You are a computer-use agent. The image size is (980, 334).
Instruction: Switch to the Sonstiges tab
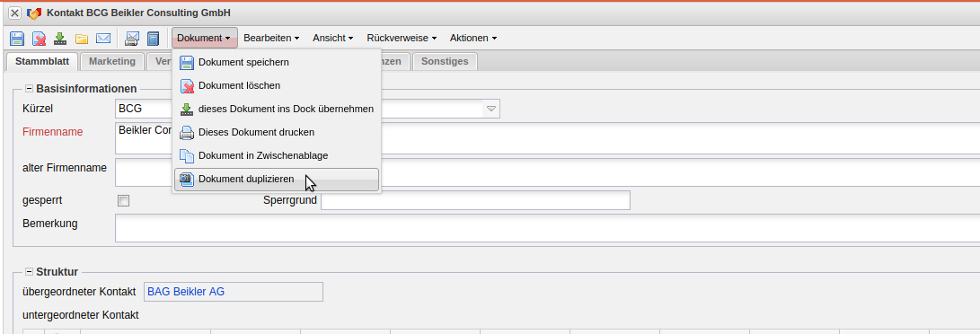445,61
